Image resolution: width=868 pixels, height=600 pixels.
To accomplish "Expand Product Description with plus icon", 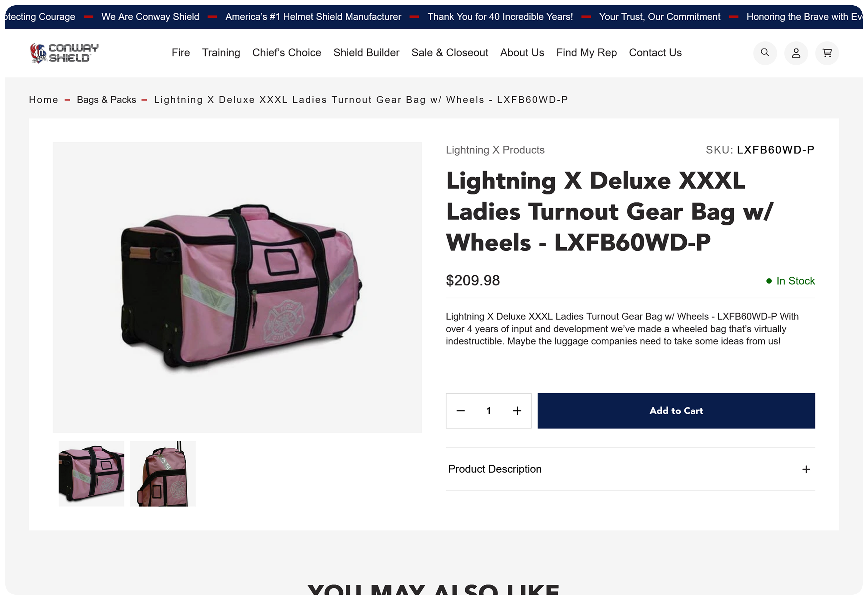I will point(806,469).
